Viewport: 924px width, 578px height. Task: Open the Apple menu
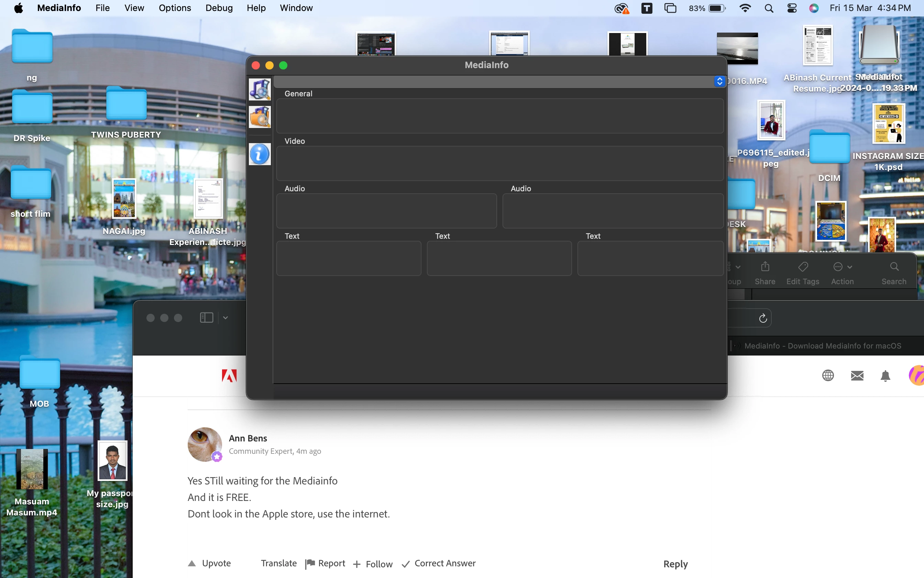18,8
